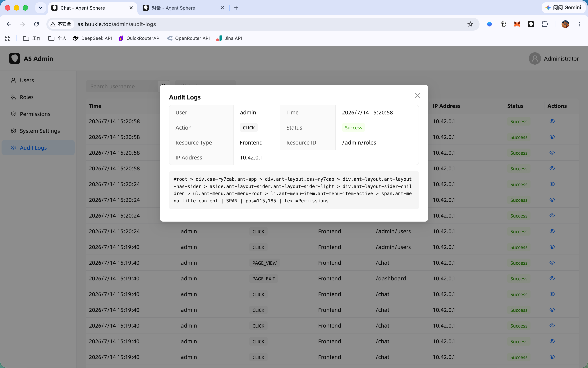Click the address bar URL
Screen dimensions: 588x368
pyautogui.click(x=117, y=24)
